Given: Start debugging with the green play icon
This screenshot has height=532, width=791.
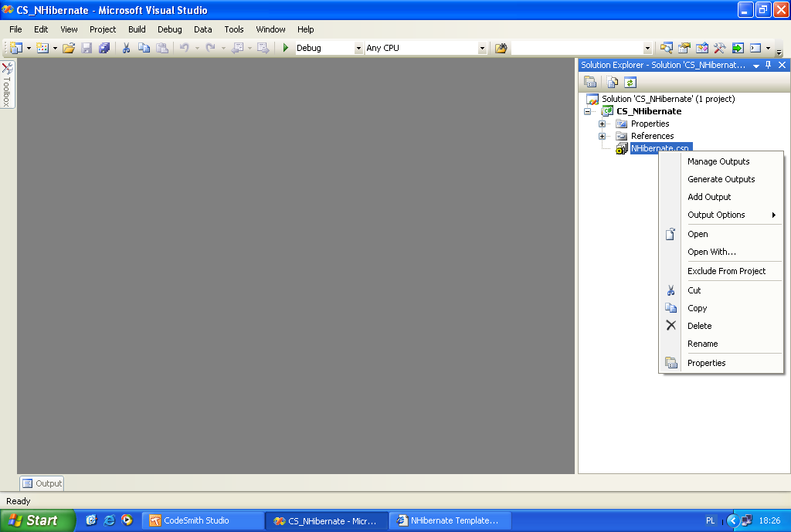Looking at the screenshot, I should tap(286, 48).
